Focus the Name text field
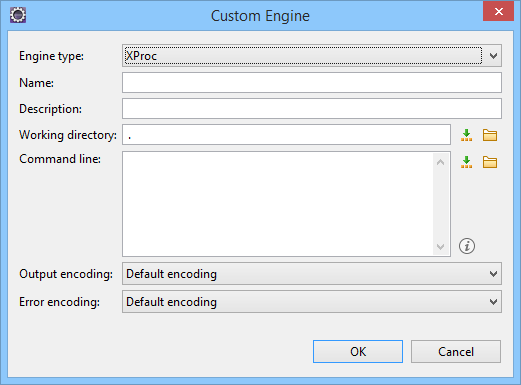Image resolution: width=521 pixels, height=385 pixels. coord(312,83)
